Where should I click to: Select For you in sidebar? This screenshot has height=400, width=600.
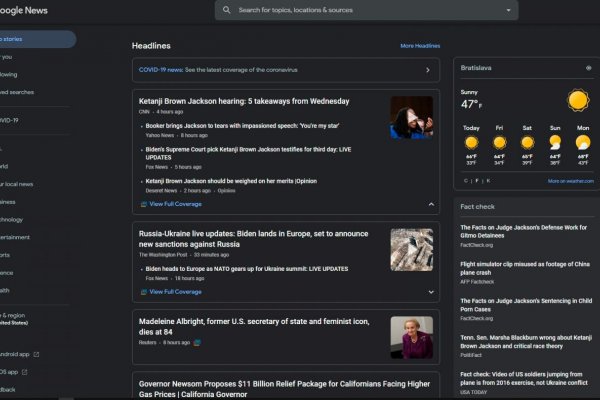pos(7,57)
